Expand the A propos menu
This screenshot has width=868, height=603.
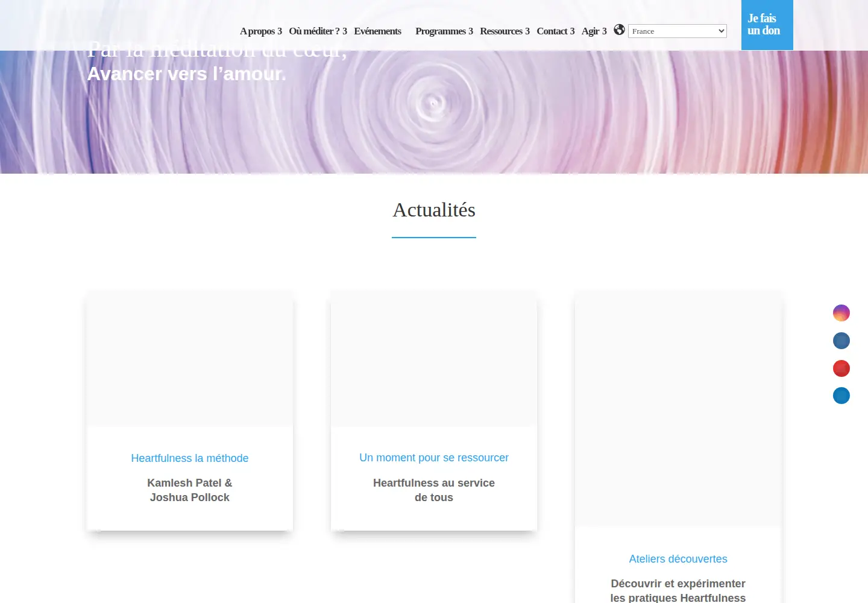coord(261,31)
